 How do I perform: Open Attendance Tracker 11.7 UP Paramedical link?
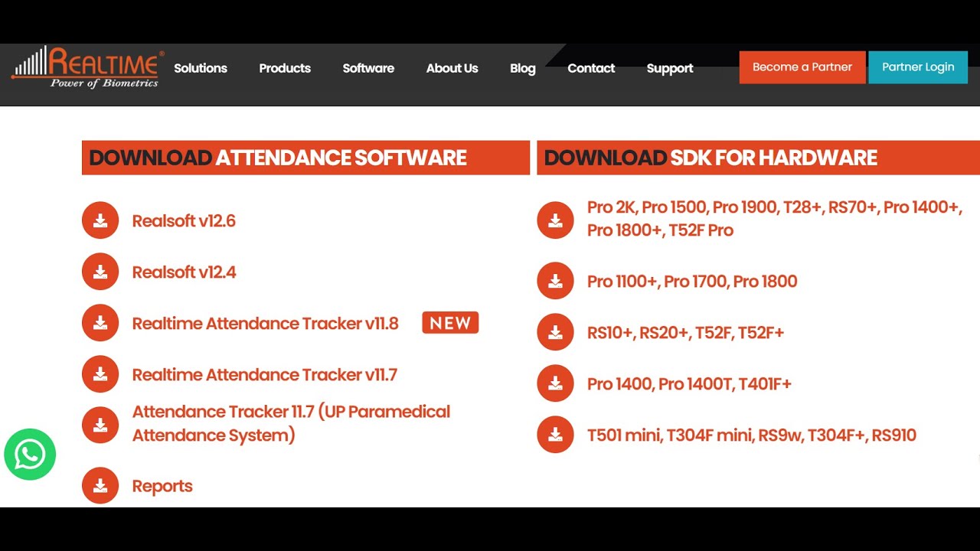[291, 423]
